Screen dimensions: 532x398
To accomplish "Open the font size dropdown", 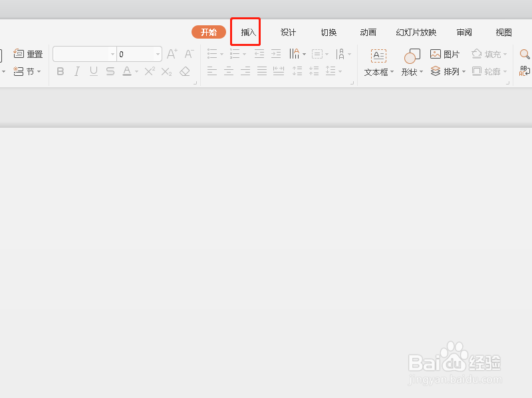I will [158, 54].
